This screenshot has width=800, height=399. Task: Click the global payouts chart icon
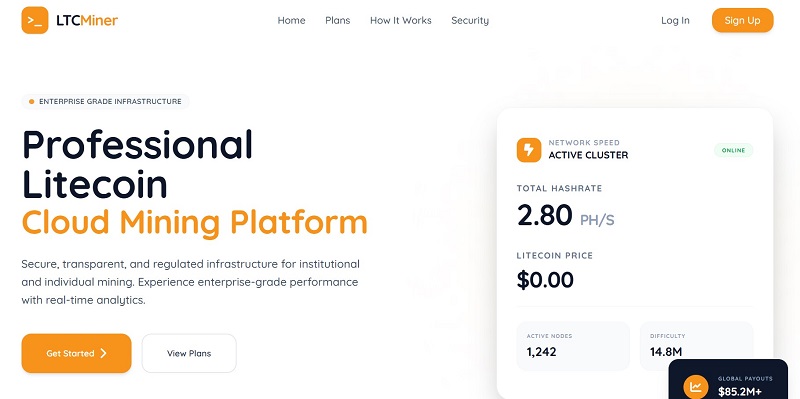[695, 387]
